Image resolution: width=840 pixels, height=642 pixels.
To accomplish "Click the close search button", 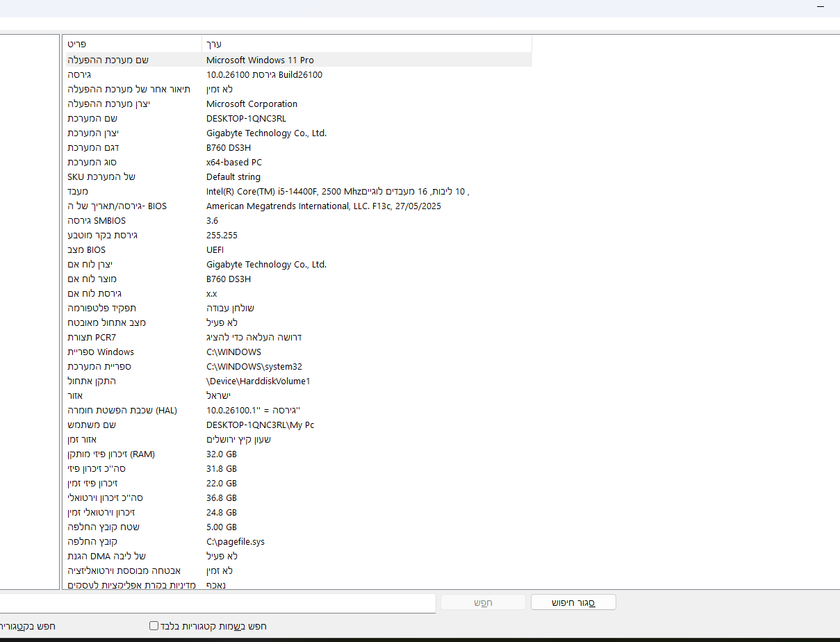I will pyautogui.click(x=573, y=602).
